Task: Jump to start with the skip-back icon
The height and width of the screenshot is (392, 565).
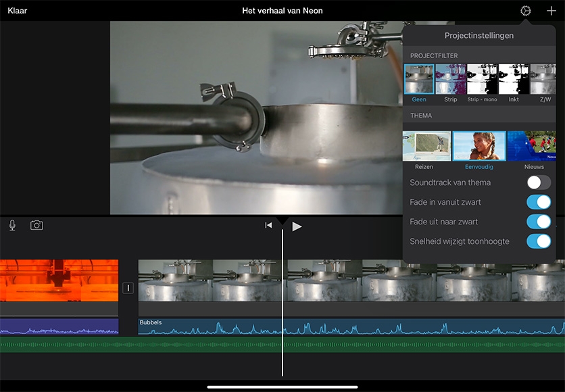Action: (268, 225)
